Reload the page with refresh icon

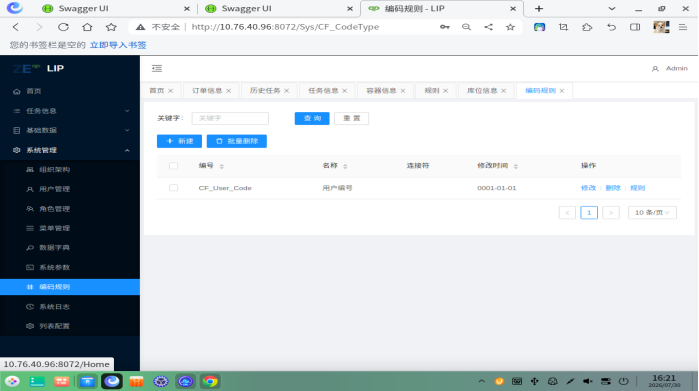point(63,27)
